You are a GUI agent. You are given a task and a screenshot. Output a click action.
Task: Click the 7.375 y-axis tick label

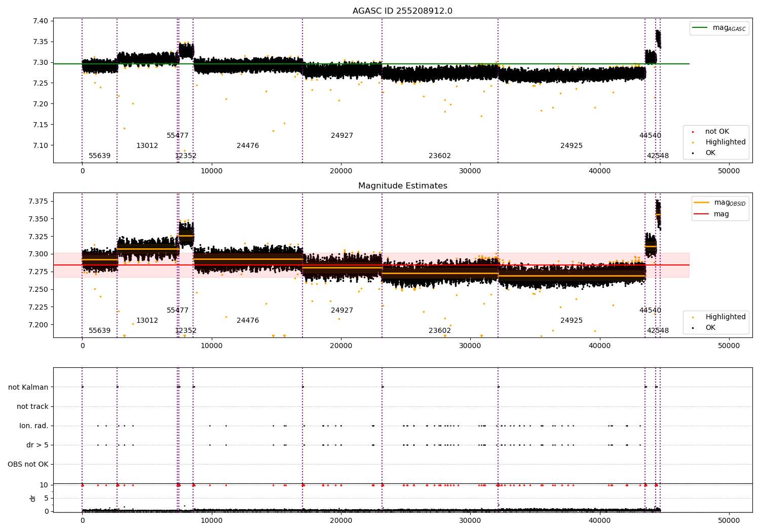(39, 202)
